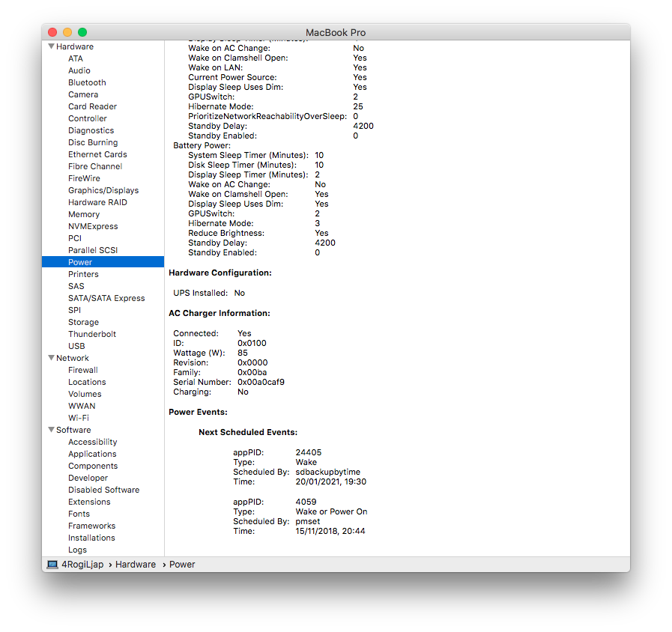Open Fonts software entry
Screen dimensions: 672x632
tap(79, 514)
